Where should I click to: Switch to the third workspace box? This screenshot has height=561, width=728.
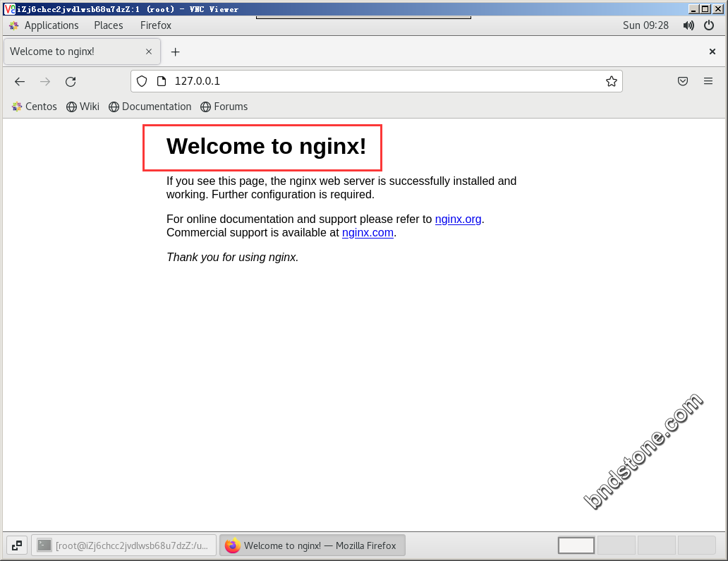[657, 545]
